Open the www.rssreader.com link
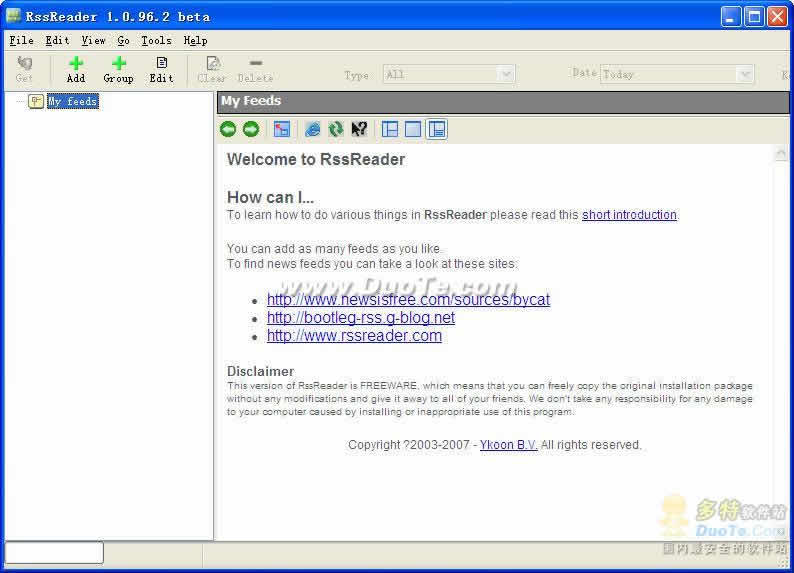 coord(354,336)
